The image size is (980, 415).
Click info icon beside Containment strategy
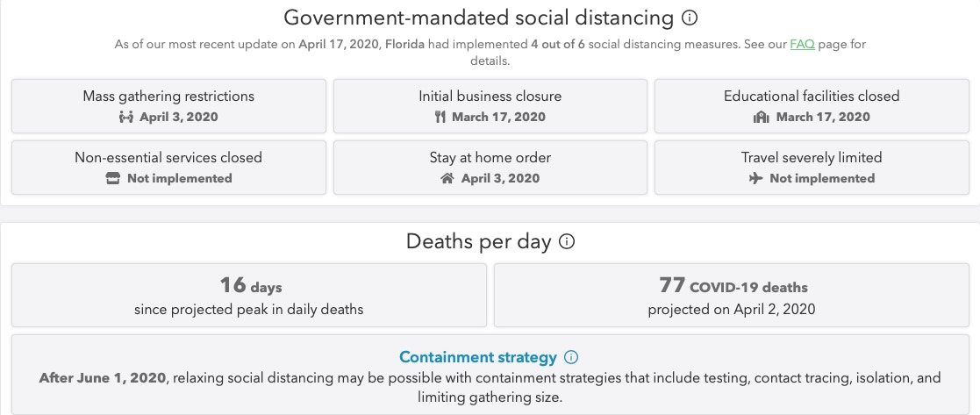[x=571, y=357]
